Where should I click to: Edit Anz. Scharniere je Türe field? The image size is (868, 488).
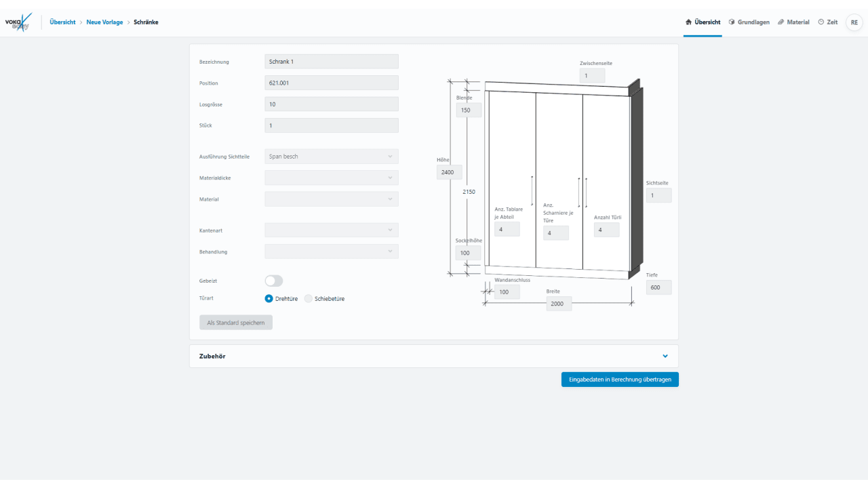coord(556,233)
